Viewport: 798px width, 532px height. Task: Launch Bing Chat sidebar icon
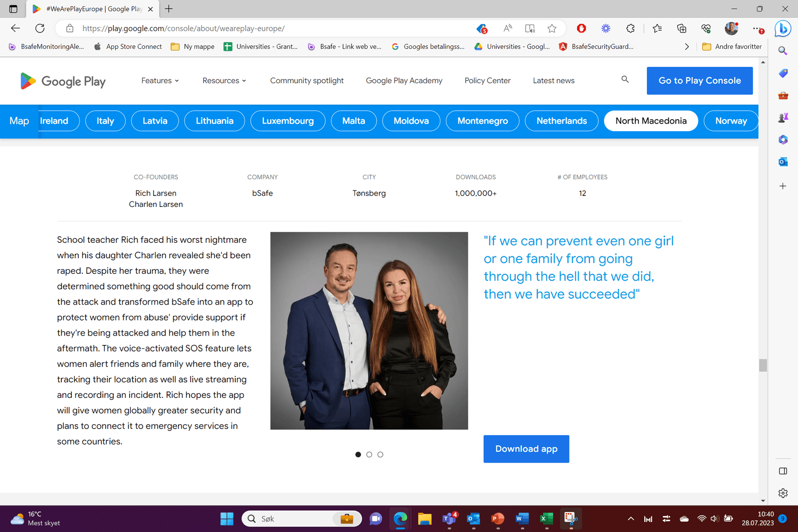pos(783,28)
